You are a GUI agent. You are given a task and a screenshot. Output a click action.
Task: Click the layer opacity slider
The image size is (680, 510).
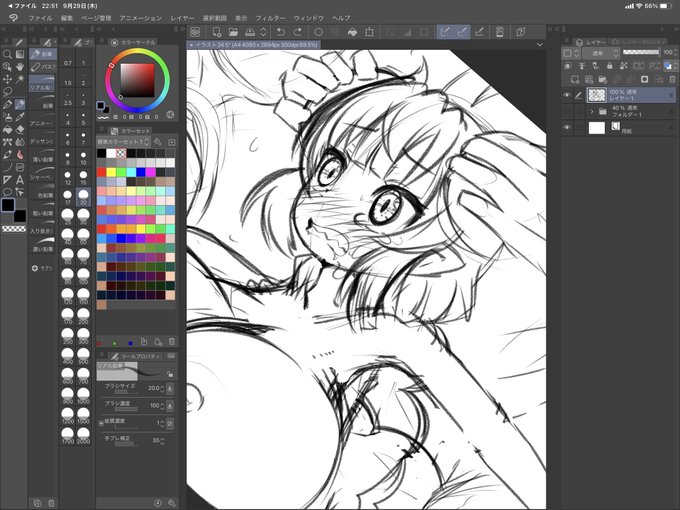coord(641,52)
